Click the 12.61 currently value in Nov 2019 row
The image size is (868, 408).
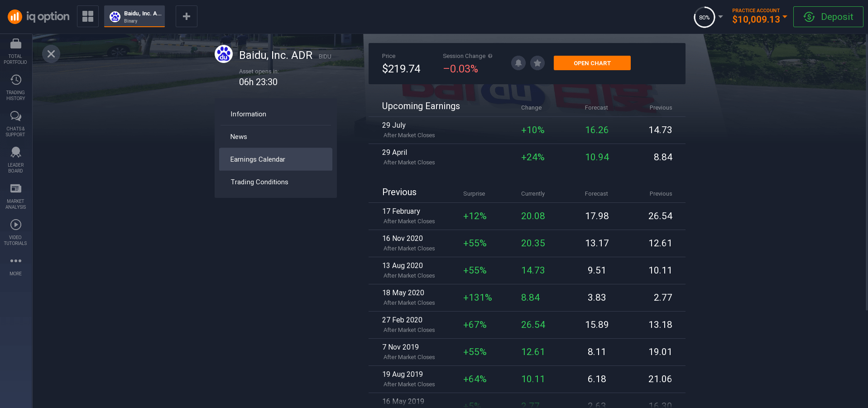click(x=533, y=352)
